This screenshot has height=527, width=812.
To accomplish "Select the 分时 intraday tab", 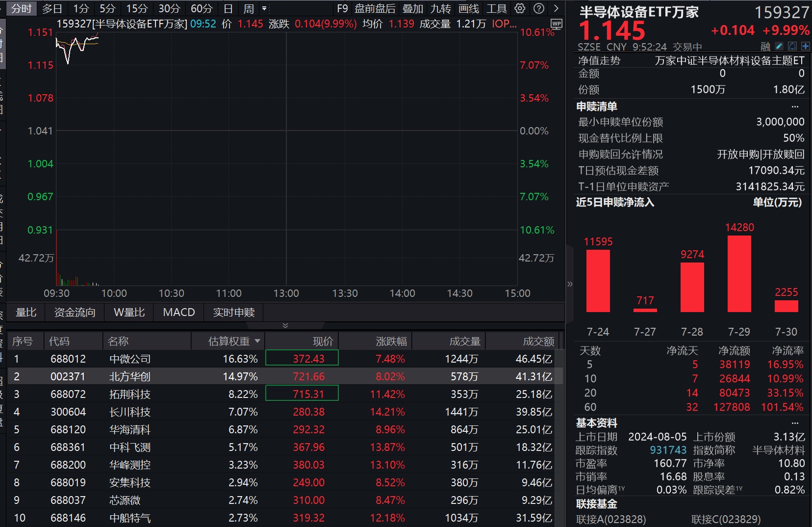I will (22, 8).
